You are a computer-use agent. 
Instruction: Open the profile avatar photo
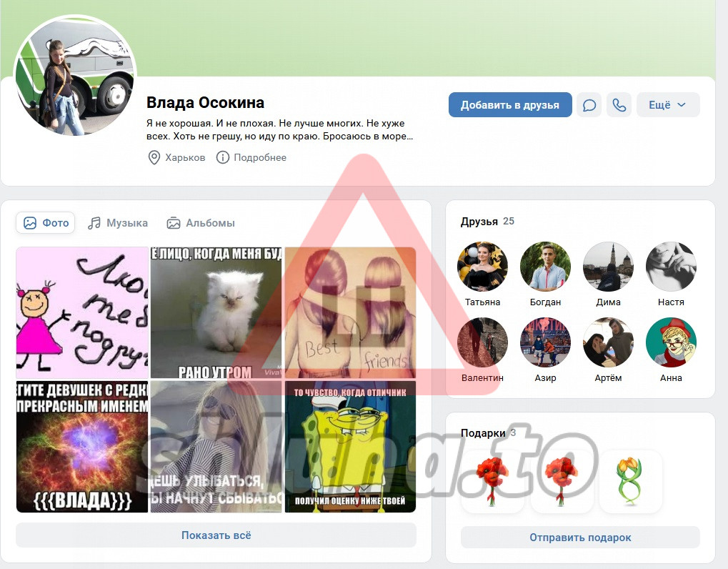(74, 75)
